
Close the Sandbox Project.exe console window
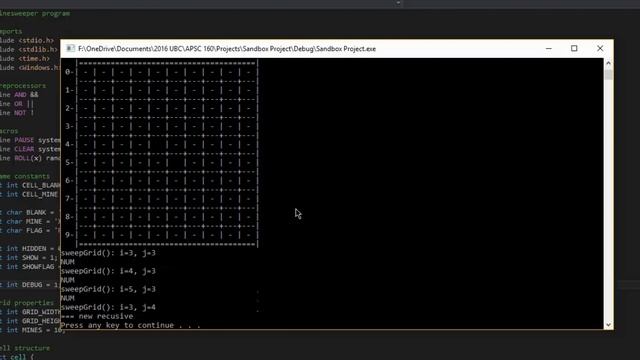coord(600,49)
